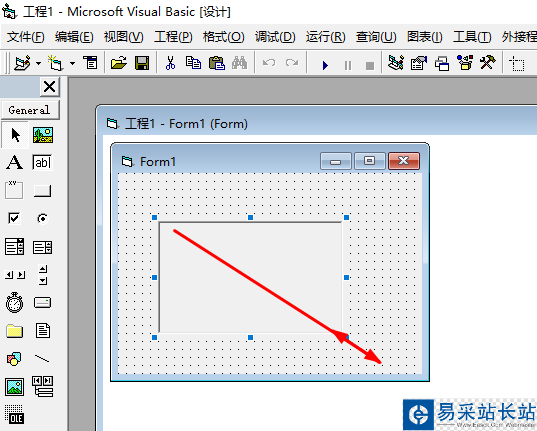The width and height of the screenshot is (537, 431).
Task: Open the Form Layout Window icon
Action: [x=442, y=63]
